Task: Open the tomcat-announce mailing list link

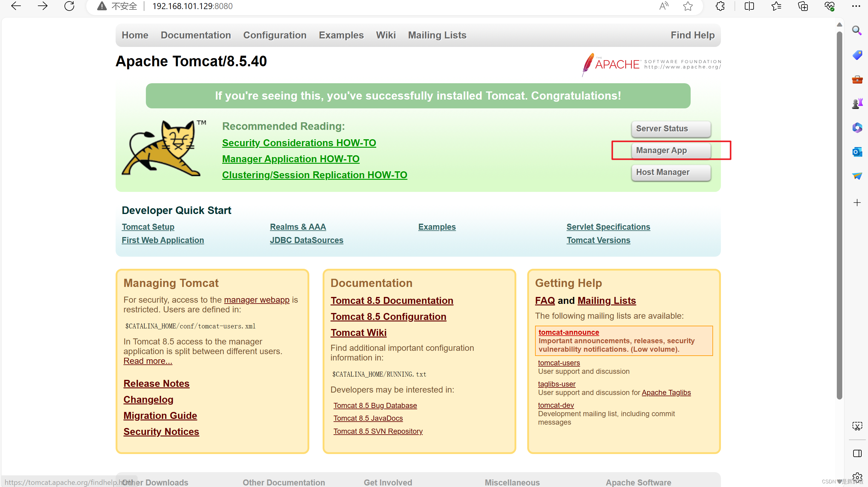Action: click(x=568, y=332)
